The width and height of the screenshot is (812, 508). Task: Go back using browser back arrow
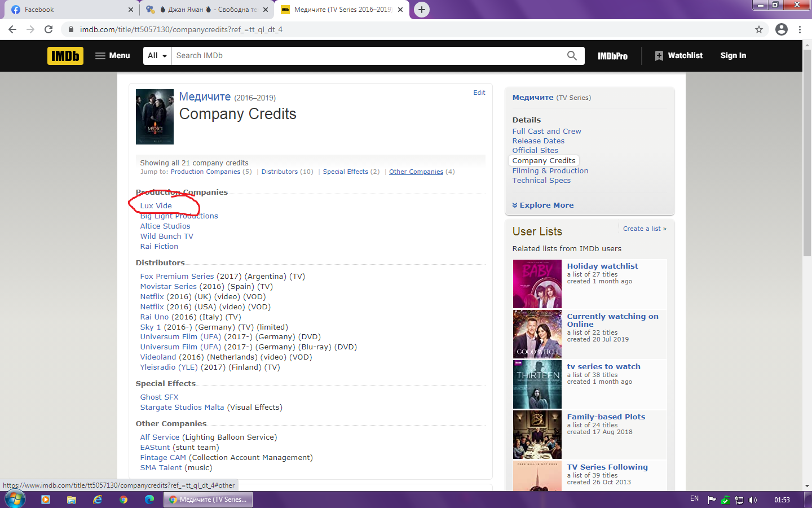(12, 29)
